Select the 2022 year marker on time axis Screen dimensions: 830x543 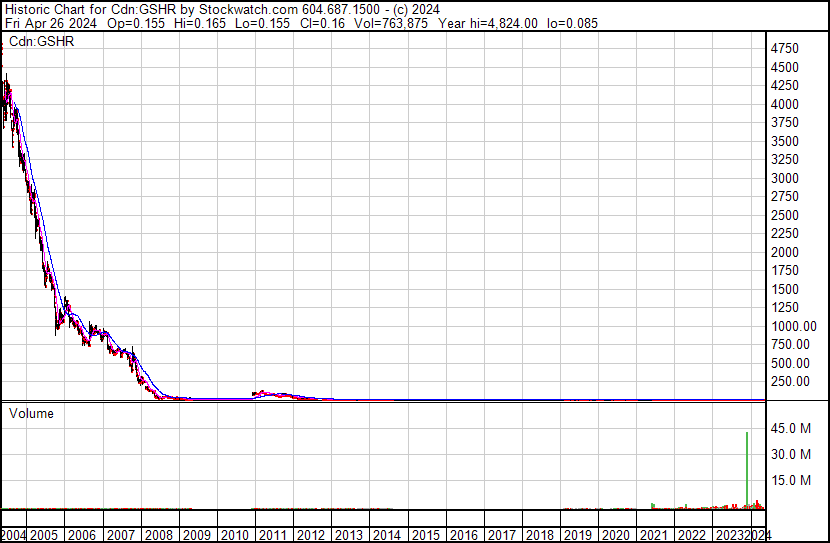[692, 535]
